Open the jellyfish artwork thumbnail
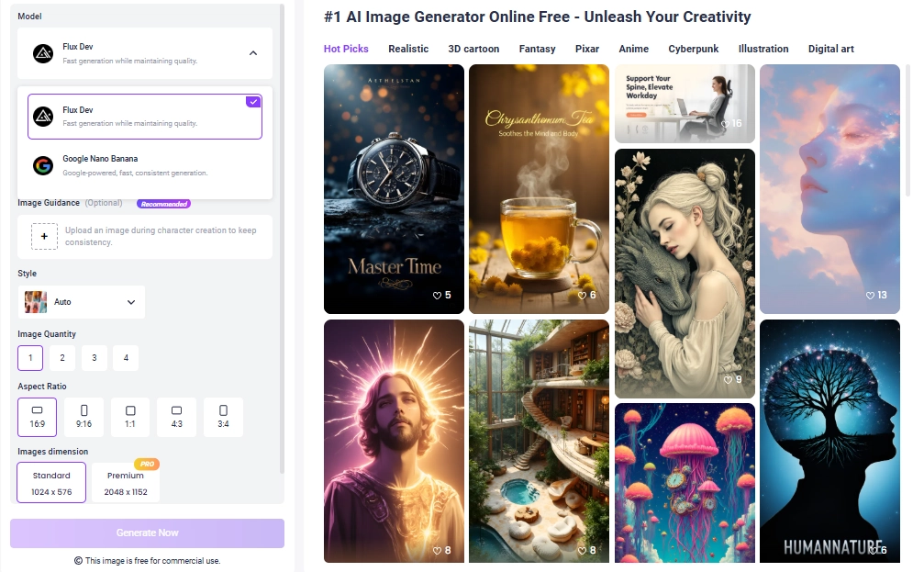 [x=685, y=482]
